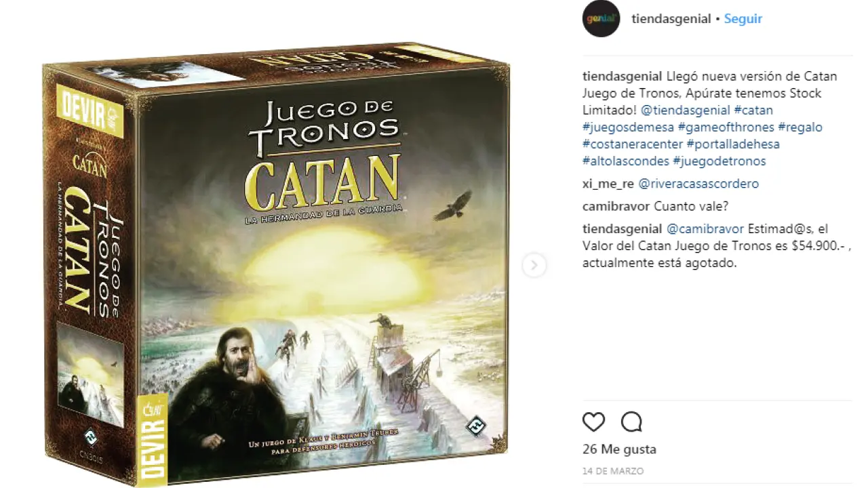The image size is (868, 488).
Task: Open the @camibravor mention in reply
Action: 705,228
